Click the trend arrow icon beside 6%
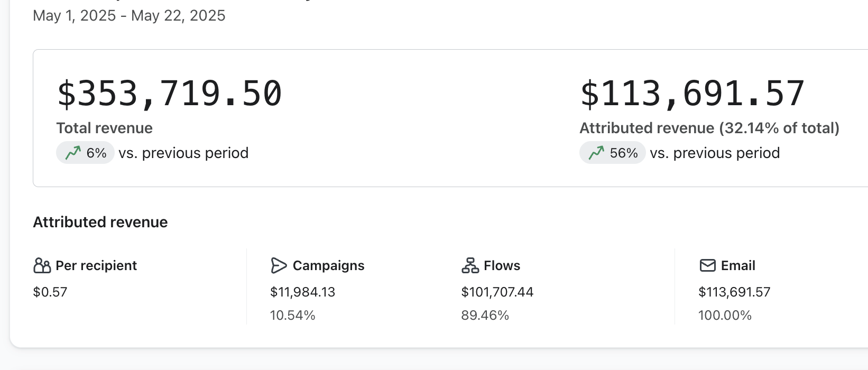Screen dimensions: 868x370 [x=73, y=153]
